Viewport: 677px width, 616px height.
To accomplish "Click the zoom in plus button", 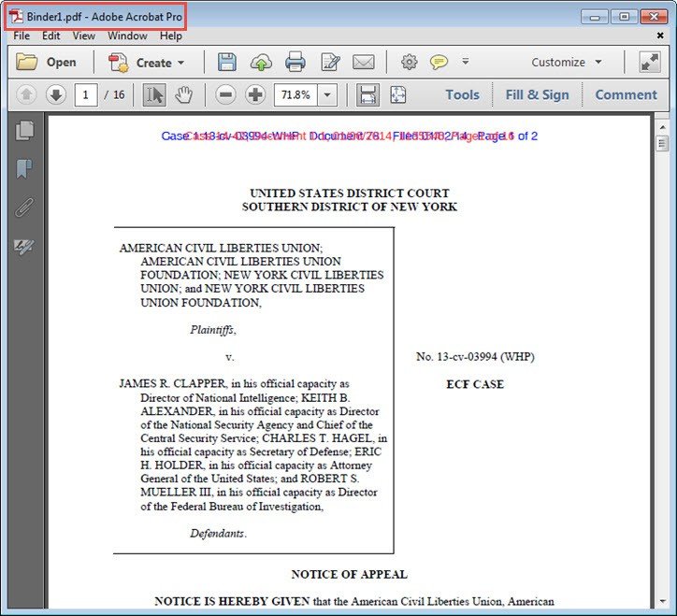I will tap(255, 94).
